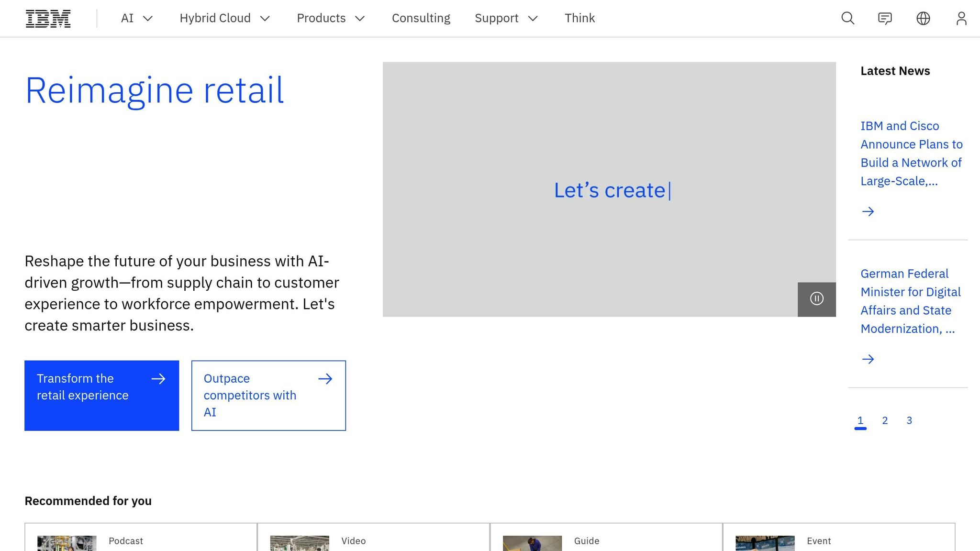Click Outpace competitors with AI button

(x=268, y=396)
